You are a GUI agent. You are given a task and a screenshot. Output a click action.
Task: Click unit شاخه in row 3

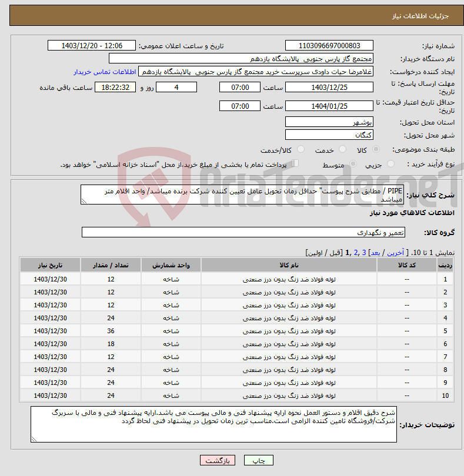pyautogui.click(x=171, y=305)
